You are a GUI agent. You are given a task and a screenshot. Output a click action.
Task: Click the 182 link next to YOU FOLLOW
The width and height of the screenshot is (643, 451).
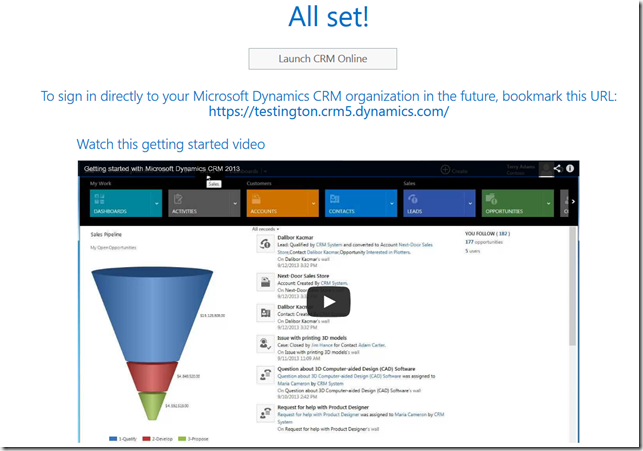click(503, 234)
